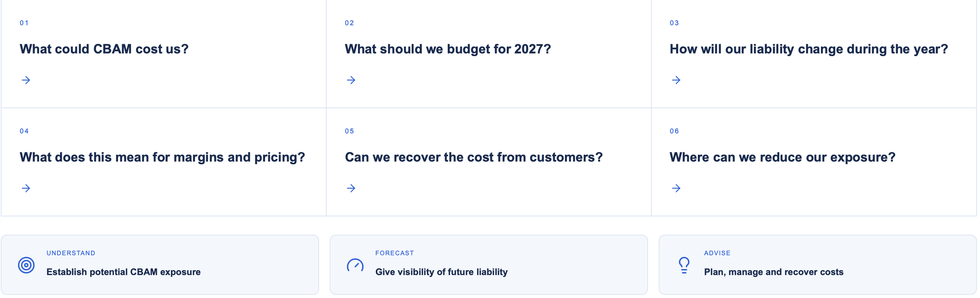
Task: Click the target icon in Understand card
Action: 26,265
